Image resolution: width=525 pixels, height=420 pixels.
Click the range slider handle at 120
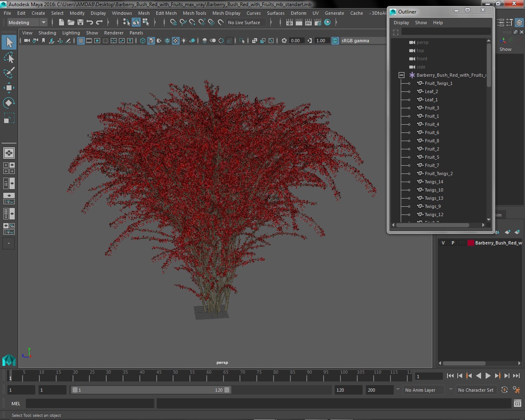pos(227,390)
